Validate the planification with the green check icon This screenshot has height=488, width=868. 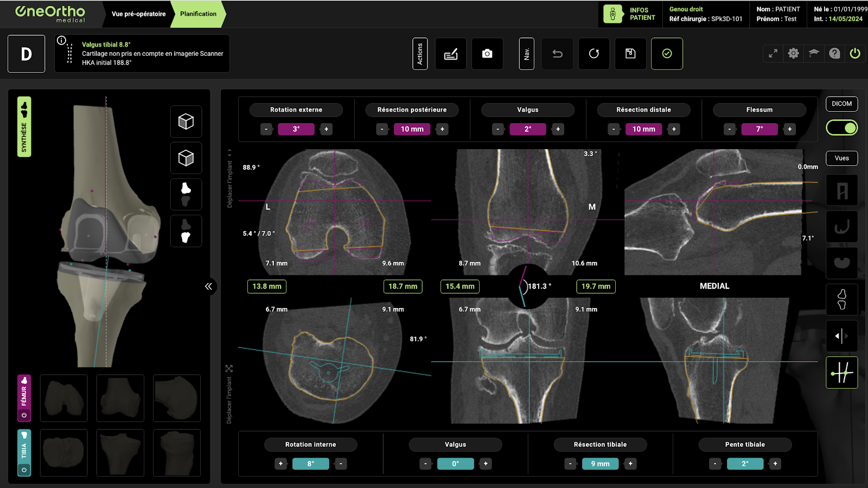[667, 54]
